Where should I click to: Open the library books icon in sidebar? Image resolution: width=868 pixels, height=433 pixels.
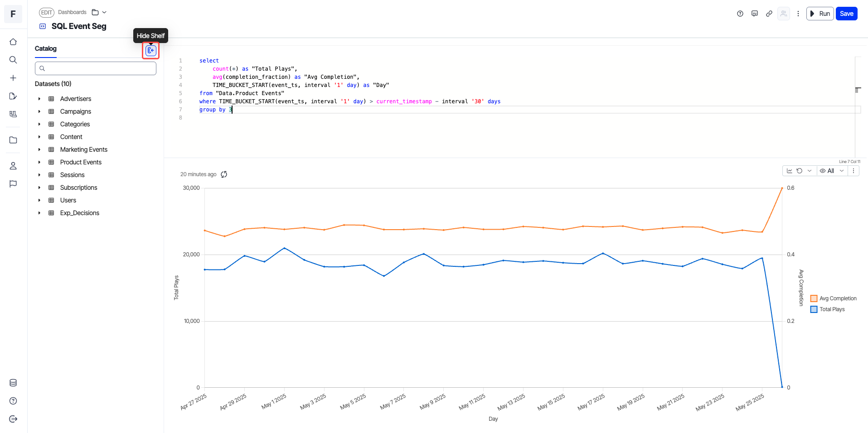pyautogui.click(x=13, y=114)
